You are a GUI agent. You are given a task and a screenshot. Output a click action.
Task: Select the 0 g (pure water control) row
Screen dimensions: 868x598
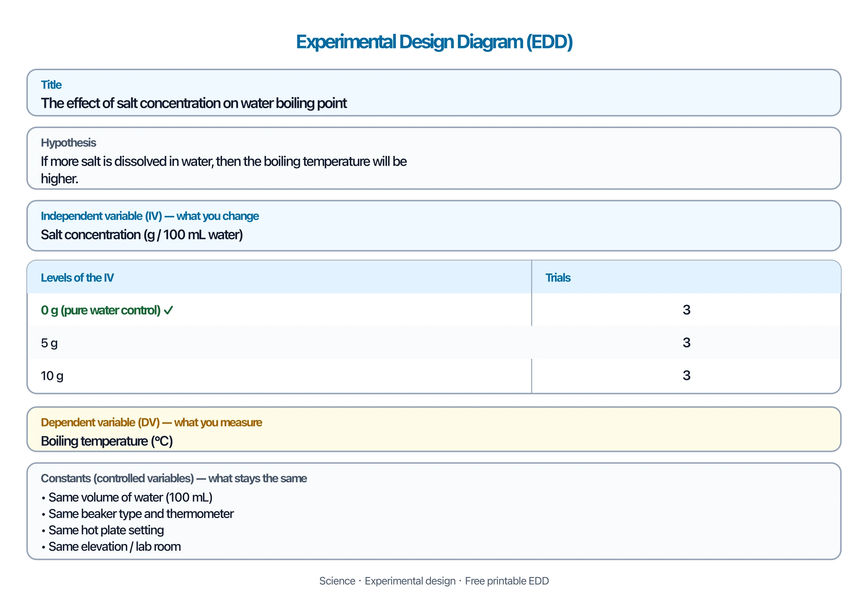tap(434, 310)
